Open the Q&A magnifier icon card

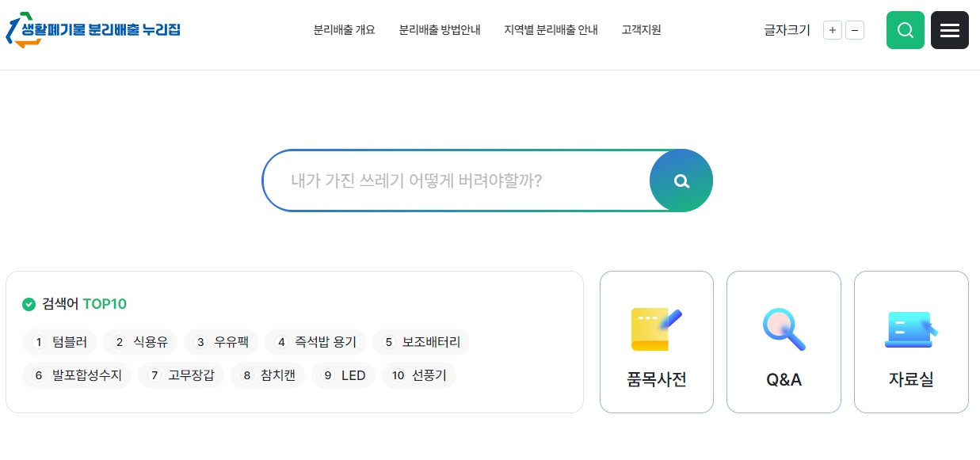click(784, 342)
